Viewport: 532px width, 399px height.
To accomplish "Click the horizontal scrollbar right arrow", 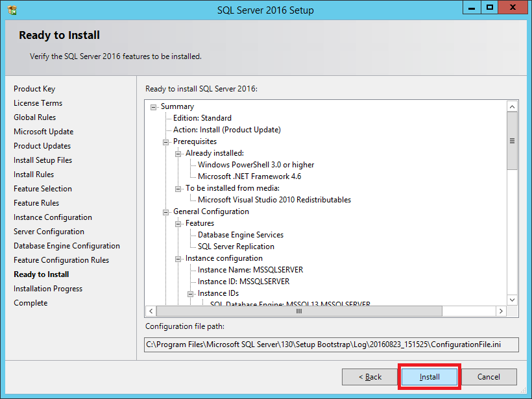I will pyautogui.click(x=501, y=311).
